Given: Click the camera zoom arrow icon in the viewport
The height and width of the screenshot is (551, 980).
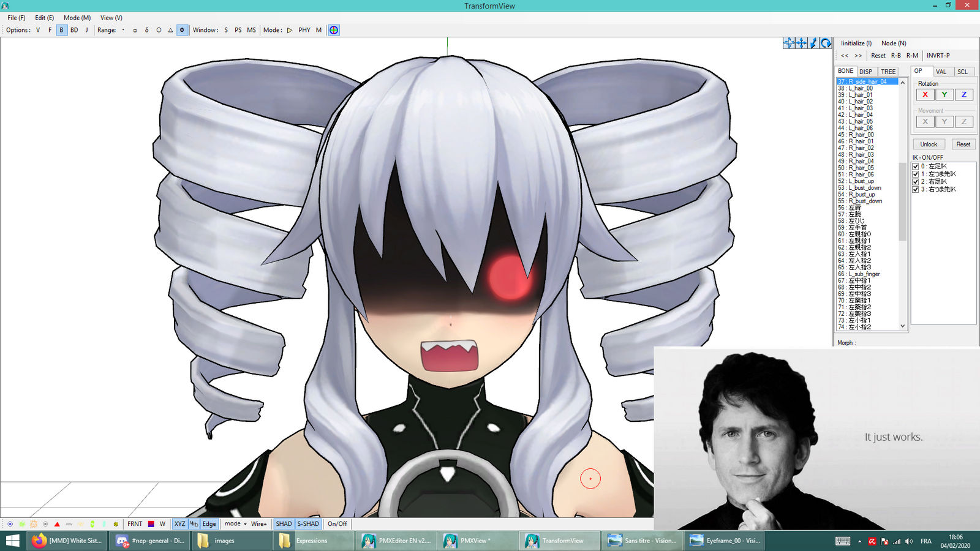Looking at the screenshot, I should tap(813, 43).
